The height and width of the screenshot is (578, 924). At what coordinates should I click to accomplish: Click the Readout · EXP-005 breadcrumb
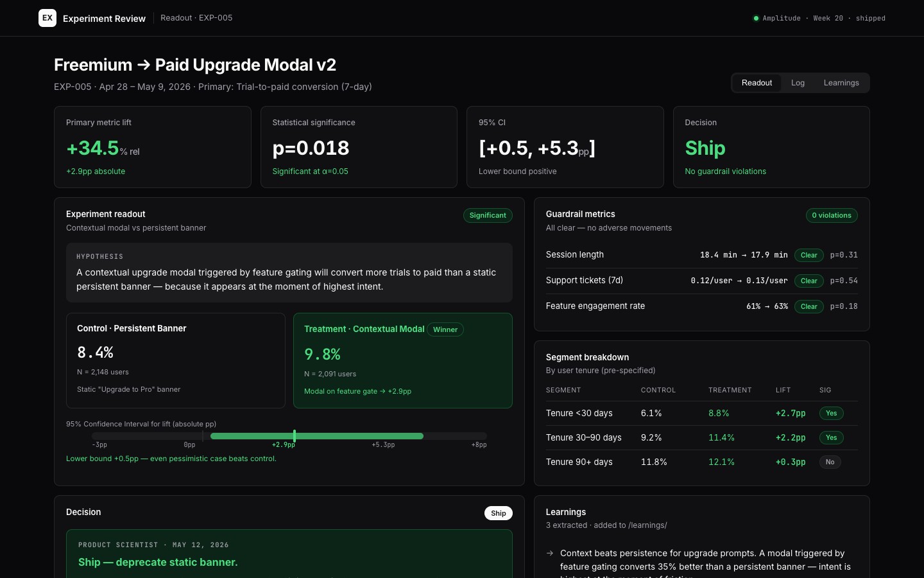(x=196, y=18)
